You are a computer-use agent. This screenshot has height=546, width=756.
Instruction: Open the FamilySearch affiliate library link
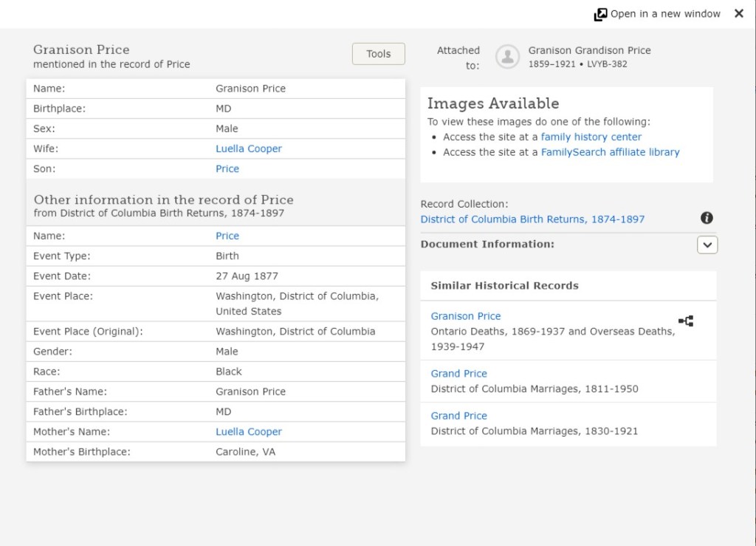[610, 152]
